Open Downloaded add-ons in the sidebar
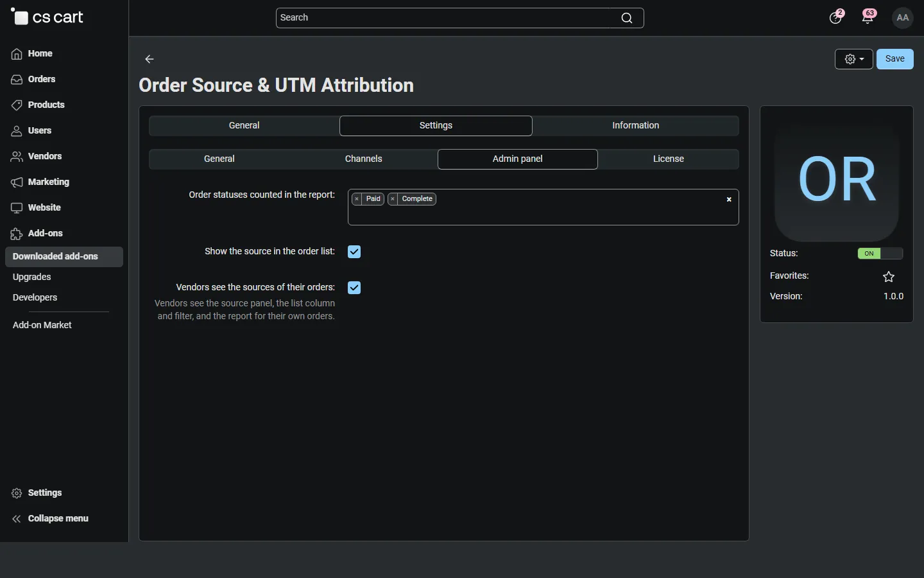 coord(64,257)
